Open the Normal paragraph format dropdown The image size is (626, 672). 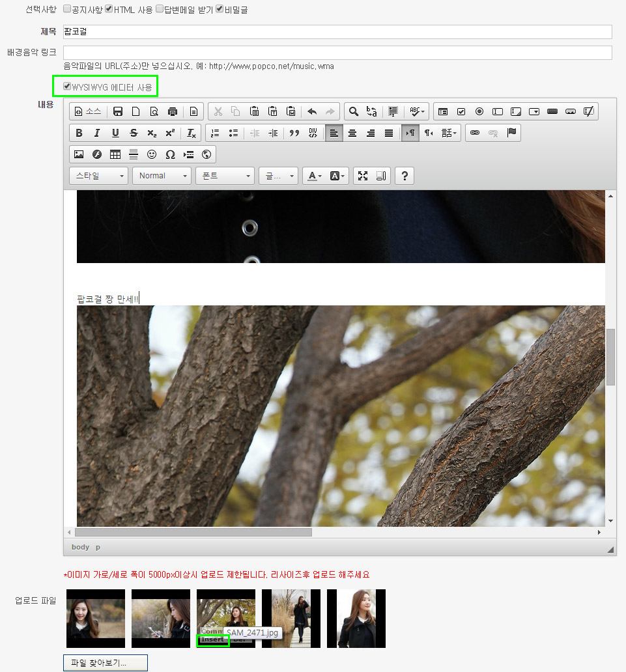(162, 176)
